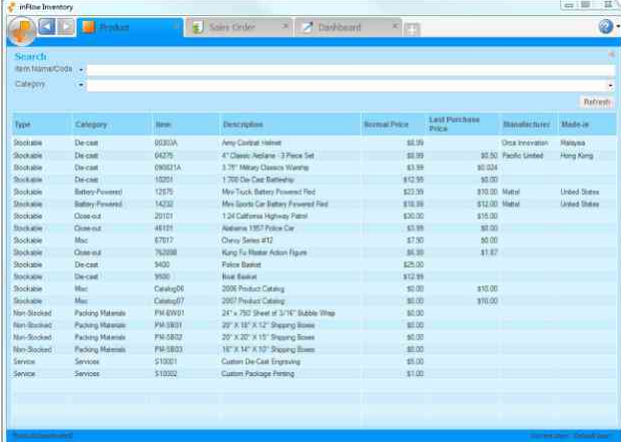Viewport: 621px width, 445px height.
Task: Click the Refresh button
Action: click(596, 102)
